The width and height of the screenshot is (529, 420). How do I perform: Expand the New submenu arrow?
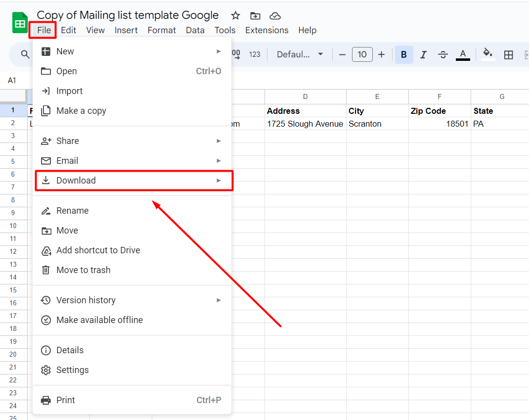point(219,51)
